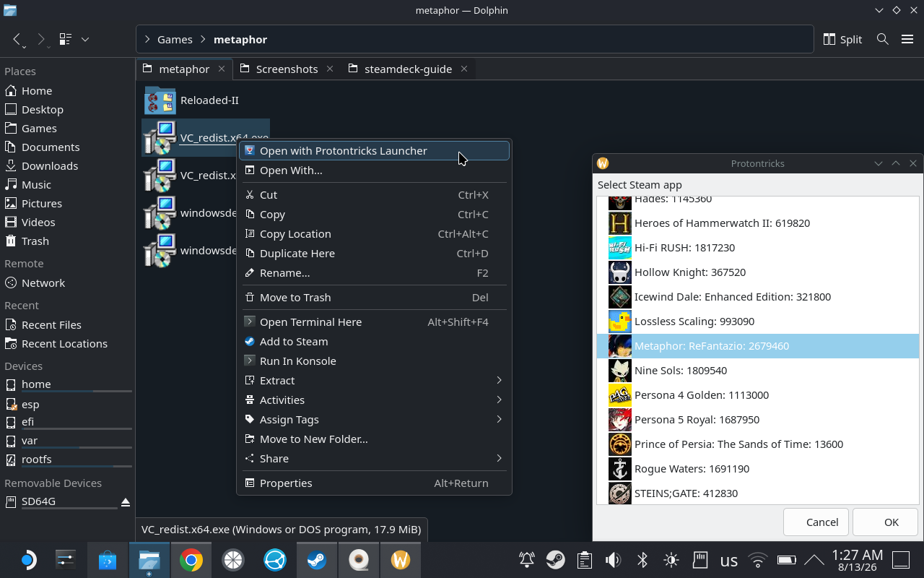This screenshot has height=578, width=924.
Task: Click the Lossless Scaling duck icon
Action: click(x=620, y=322)
